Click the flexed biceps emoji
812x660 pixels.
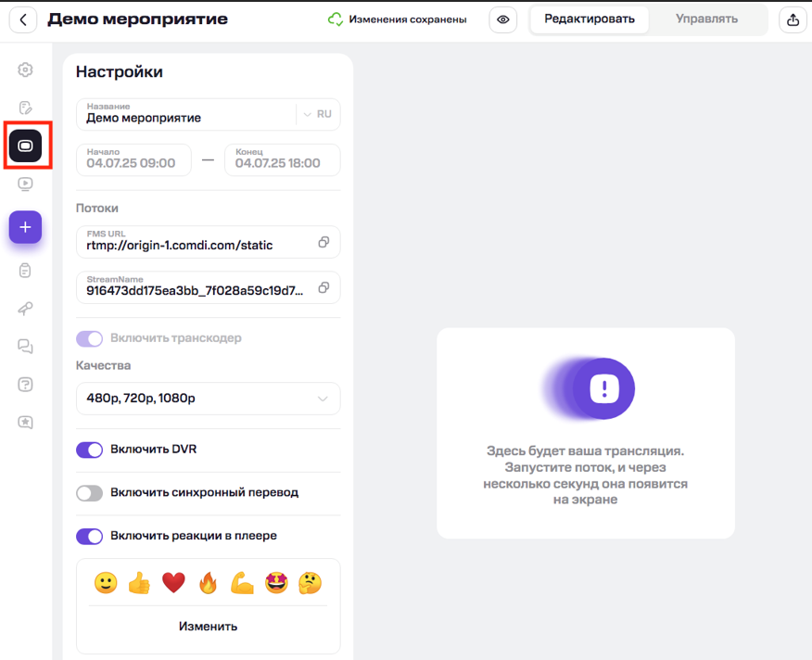242,583
